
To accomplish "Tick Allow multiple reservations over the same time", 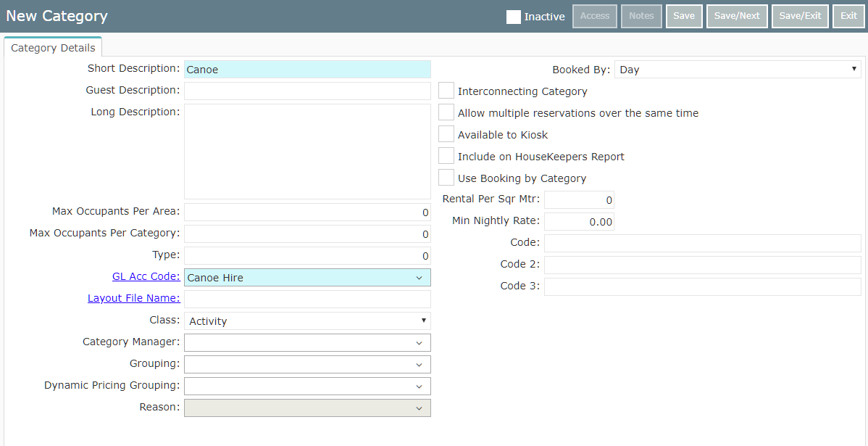I will pyautogui.click(x=446, y=112).
